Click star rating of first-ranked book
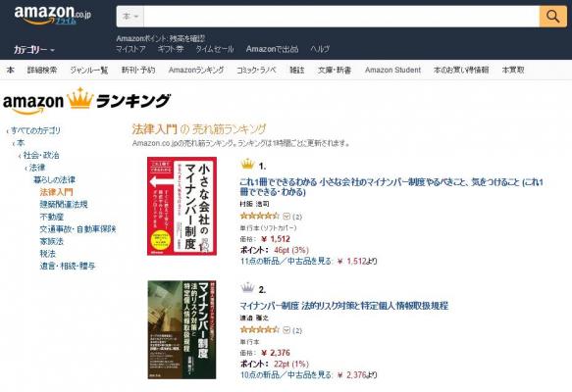Image resolution: width=572 pixels, height=392 pixels. pos(259,216)
